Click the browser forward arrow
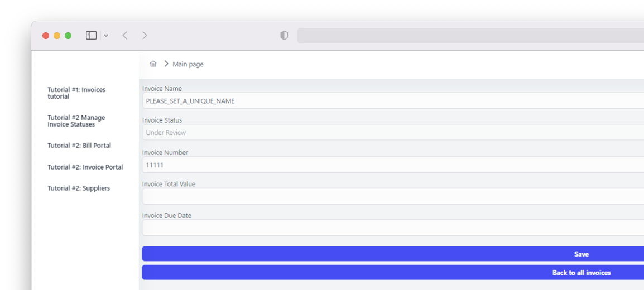644x290 pixels. [145, 36]
